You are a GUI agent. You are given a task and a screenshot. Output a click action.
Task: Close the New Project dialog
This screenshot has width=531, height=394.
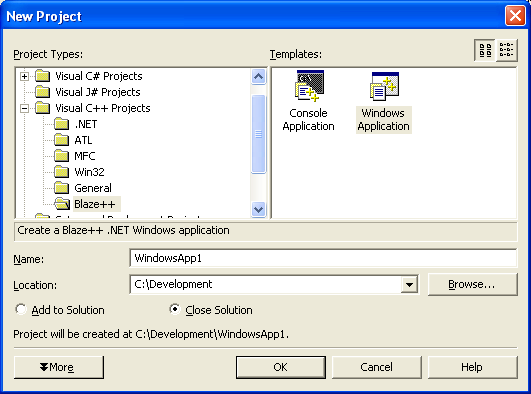(x=515, y=16)
